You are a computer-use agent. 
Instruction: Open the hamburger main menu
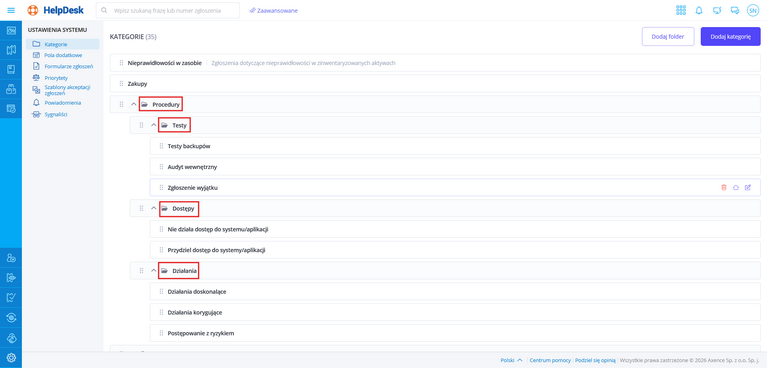(11, 10)
